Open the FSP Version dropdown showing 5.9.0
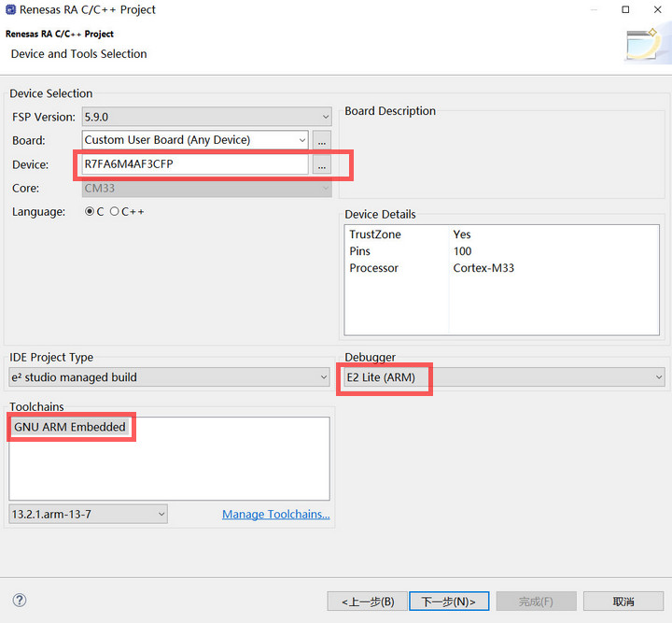The height and width of the screenshot is (623, 672). (x=206, y=117)
